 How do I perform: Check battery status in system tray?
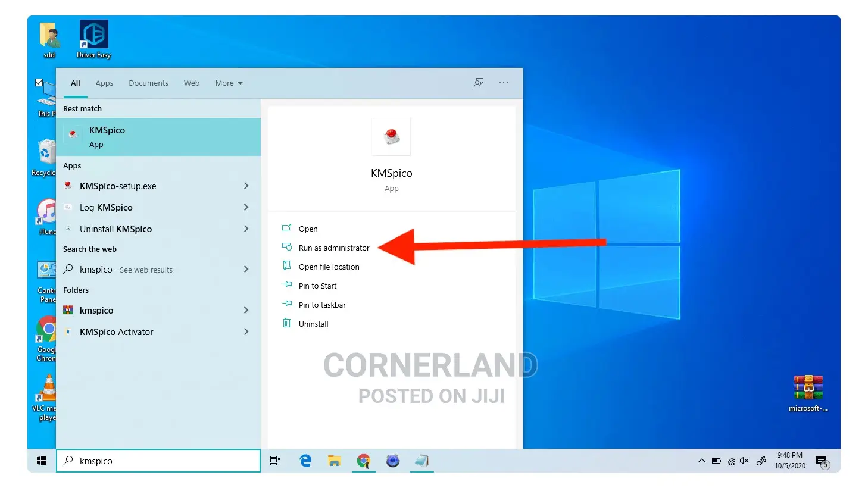(x=716, y=461)
